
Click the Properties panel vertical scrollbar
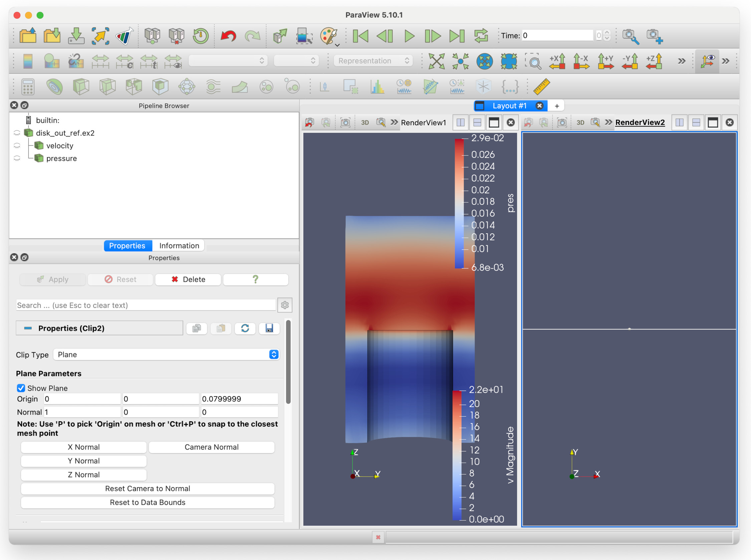288,362
